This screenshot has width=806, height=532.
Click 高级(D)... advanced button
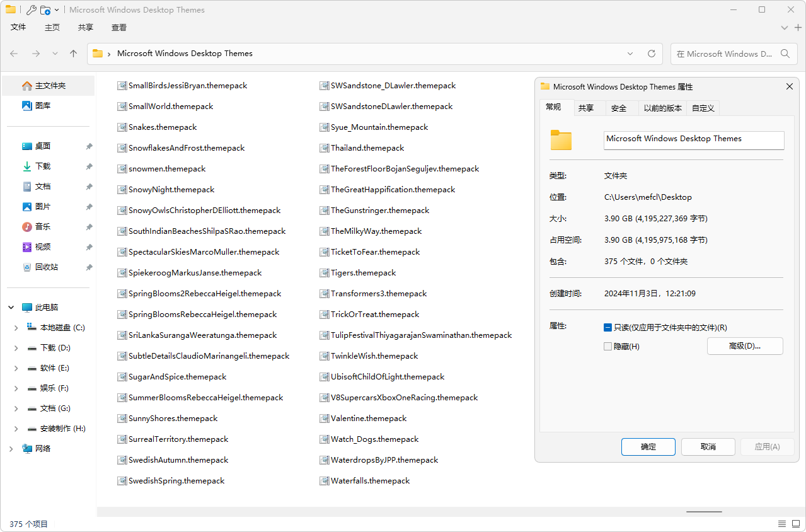pos(745,345)
